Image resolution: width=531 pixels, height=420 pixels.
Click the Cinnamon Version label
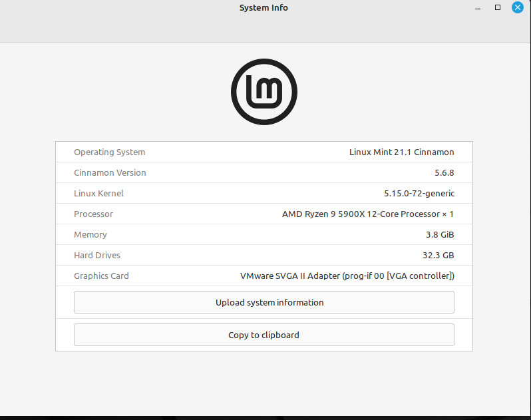110,173
